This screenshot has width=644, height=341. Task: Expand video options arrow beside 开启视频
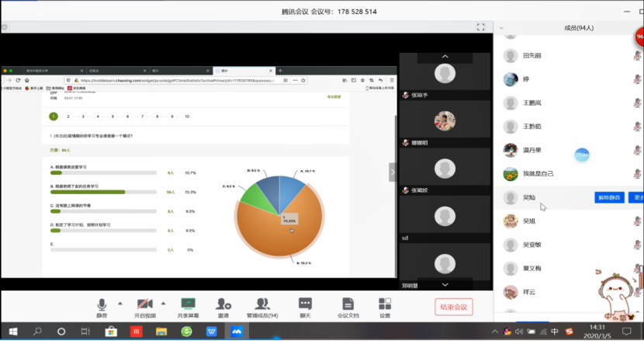(162, 302)
